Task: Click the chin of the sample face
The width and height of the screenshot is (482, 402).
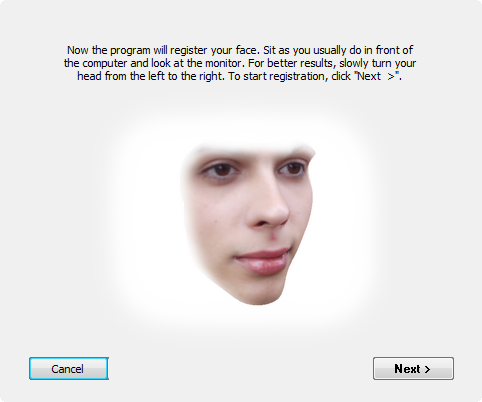Action: click(258, 292)
